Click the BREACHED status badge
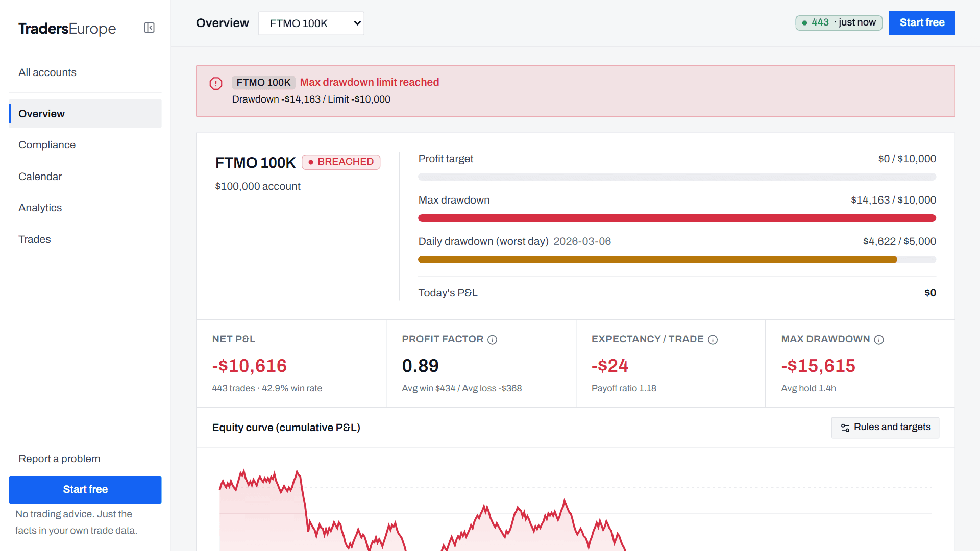Viewport: 980px width, 551px height. pos(341,162)
